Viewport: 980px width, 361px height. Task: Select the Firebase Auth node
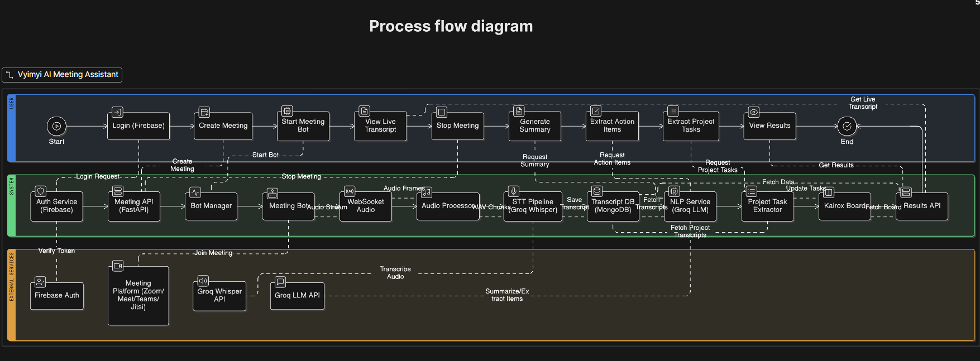click(57, 296)
